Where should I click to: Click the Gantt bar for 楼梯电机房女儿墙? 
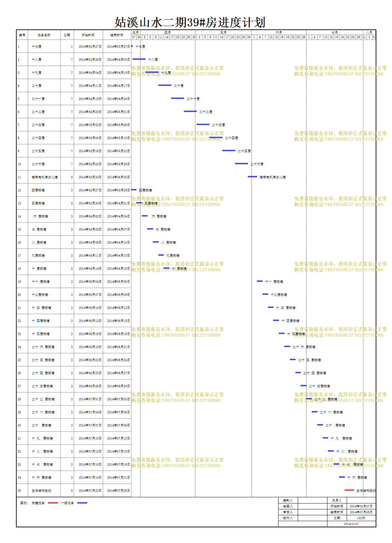[252, 177]
